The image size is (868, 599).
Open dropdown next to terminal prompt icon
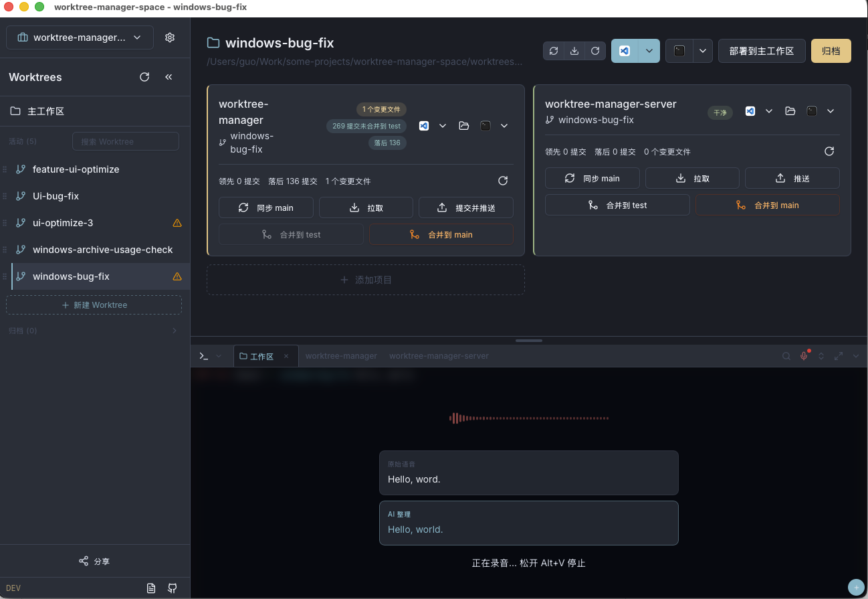(219, 356)
